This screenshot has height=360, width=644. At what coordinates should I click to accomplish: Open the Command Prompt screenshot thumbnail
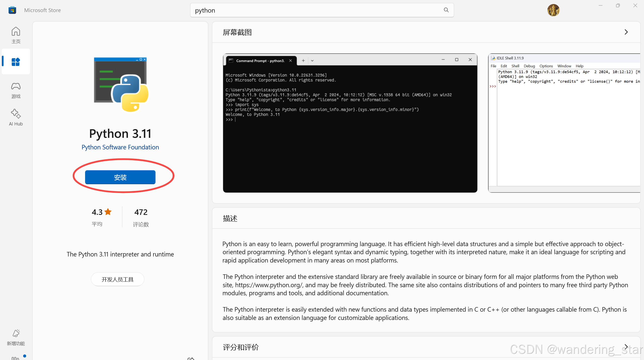pyautogui.click(x=350, y=123)
